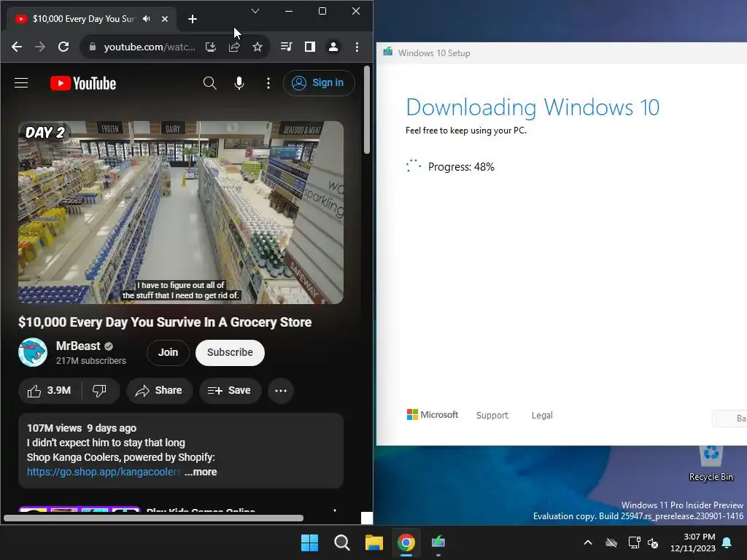Screen dimensions: 747x560
Task: Open Legal link in Windows 10 Setup
Action: [x=542, y=415]
